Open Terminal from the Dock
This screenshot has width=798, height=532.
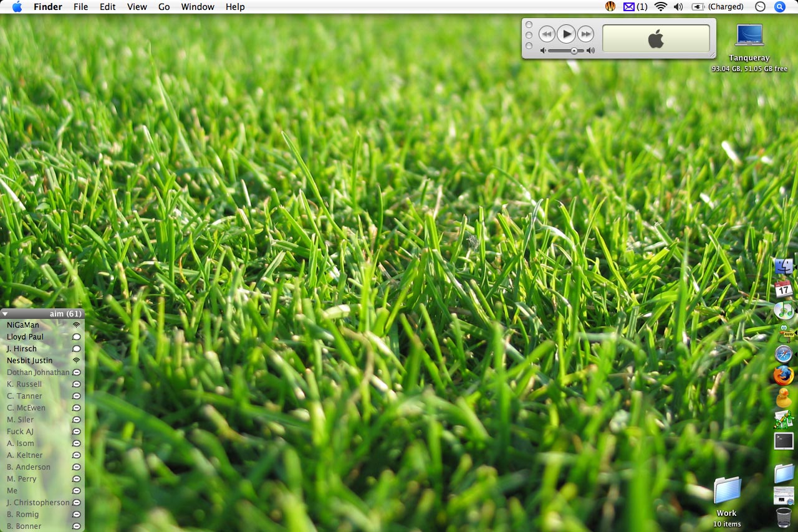click(784, 441)
